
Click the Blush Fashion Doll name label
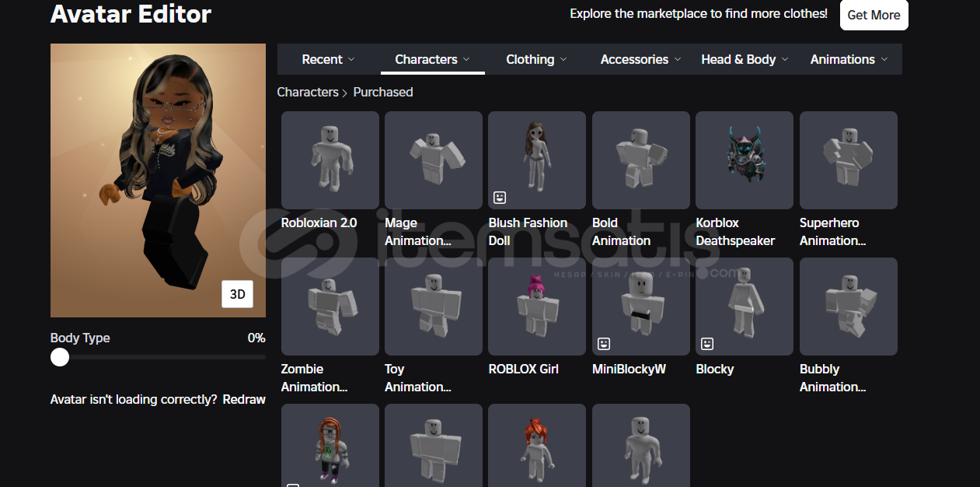528,232
